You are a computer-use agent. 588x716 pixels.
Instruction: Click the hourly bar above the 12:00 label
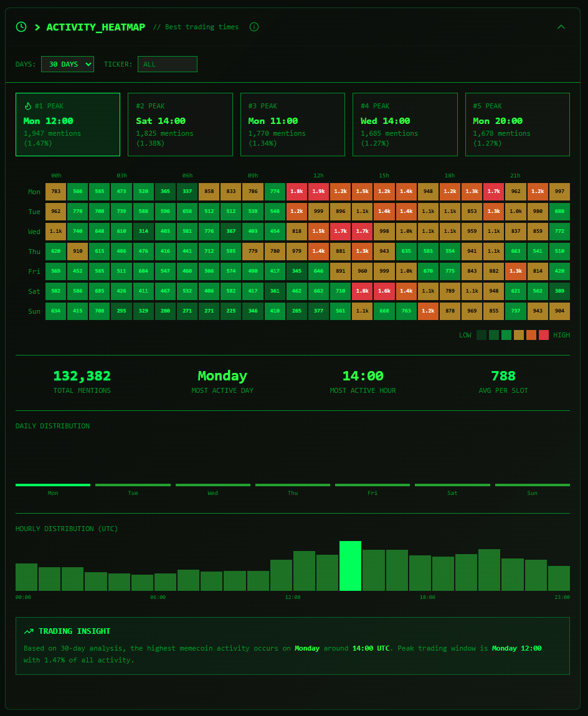305,572
